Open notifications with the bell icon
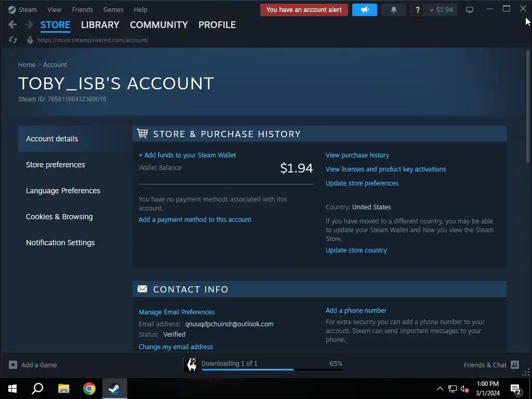Image resolution: width=532 pixels, height=399 pixels. tap(394, 10)
